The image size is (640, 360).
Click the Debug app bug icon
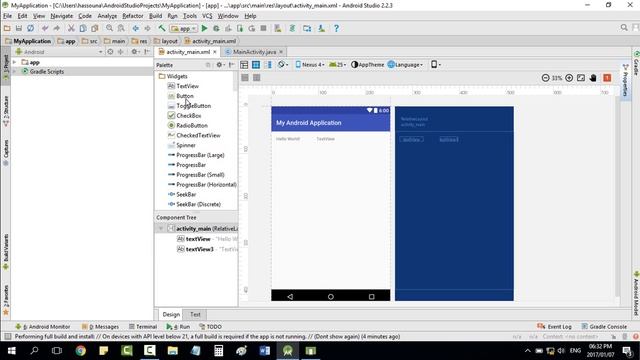click(216, 28)
